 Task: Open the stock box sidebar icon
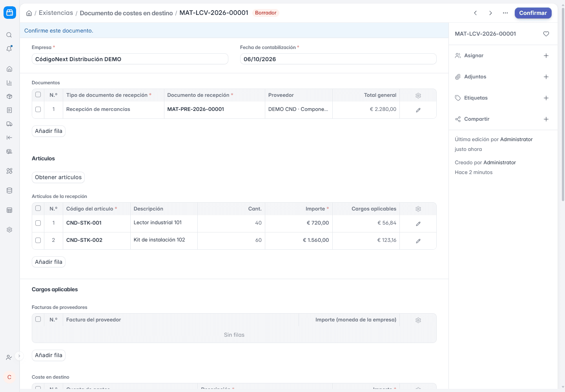[9, 96]
